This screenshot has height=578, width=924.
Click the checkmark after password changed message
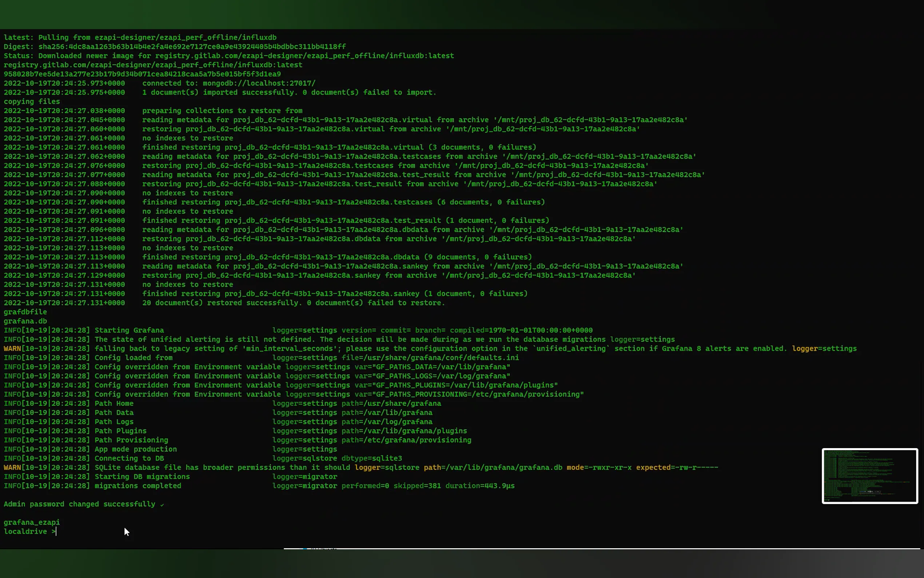[x=162, y=504]
